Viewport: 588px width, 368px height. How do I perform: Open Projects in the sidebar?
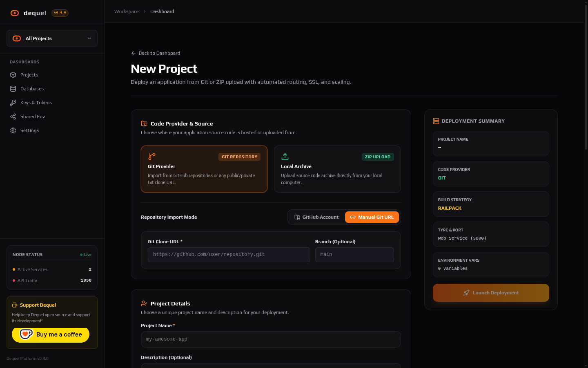tap(52, 75)
